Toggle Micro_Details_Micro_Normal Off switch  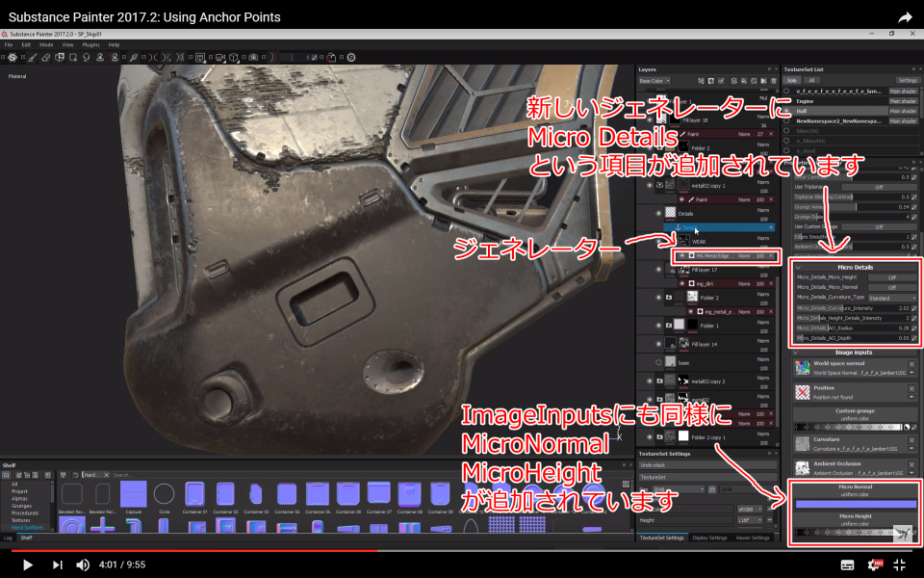tap(891, 287)
